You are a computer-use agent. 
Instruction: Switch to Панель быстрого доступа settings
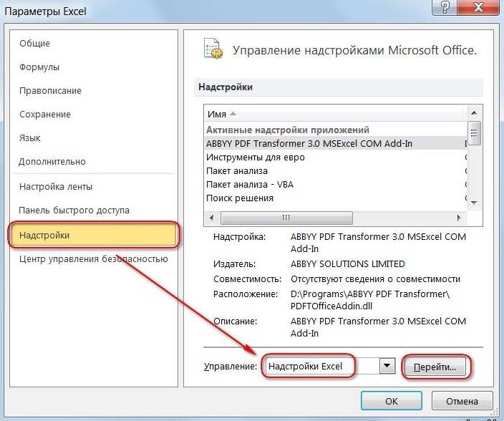(x=74, y=210)
